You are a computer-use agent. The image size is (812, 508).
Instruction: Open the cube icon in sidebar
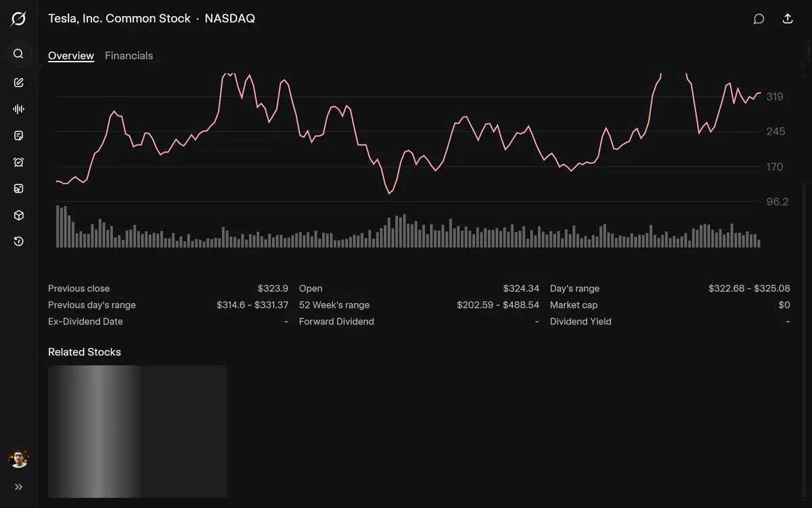pyautogui.click(x=18, y=215)
